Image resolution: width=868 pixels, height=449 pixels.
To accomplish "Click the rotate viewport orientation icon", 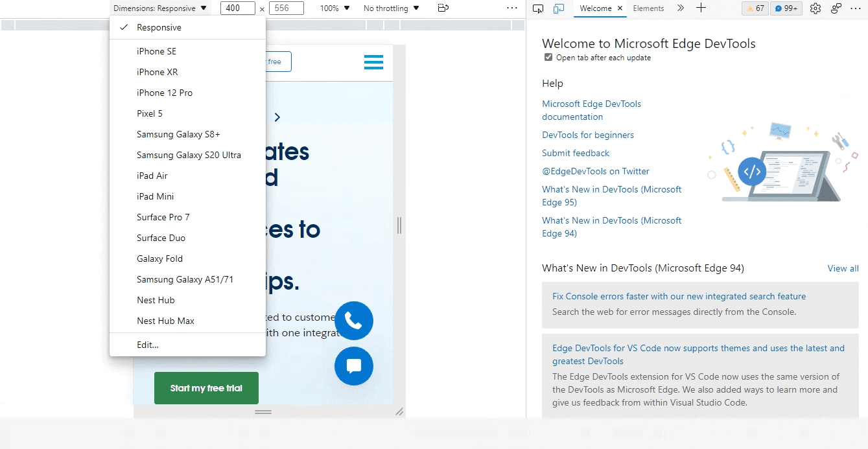I will click(443, 8).
